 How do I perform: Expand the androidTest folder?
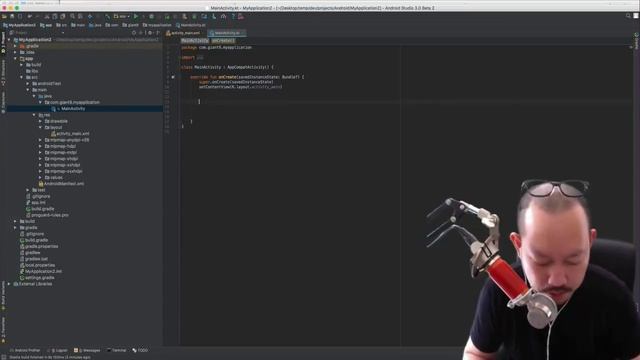click(28, 83)
